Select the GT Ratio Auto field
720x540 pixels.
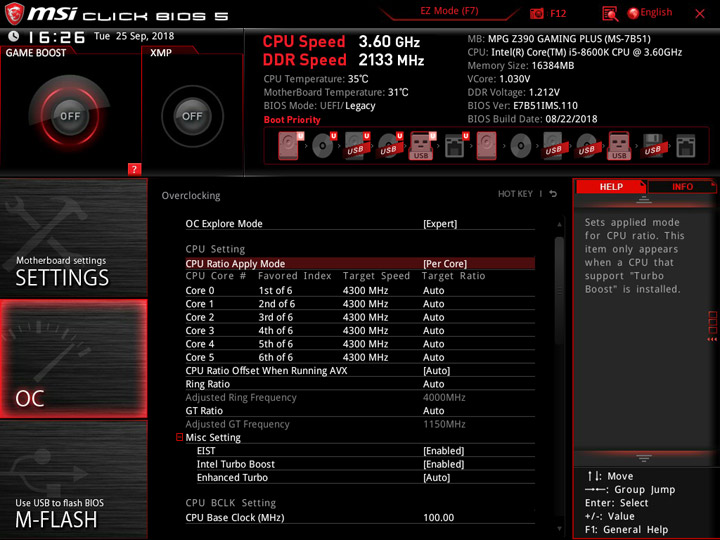coord(433,411)
